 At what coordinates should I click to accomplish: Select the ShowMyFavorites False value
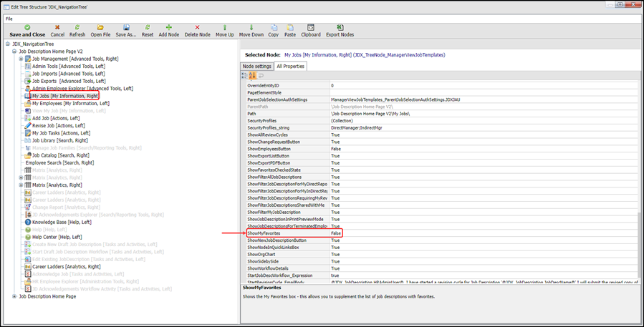coord(335,233)
